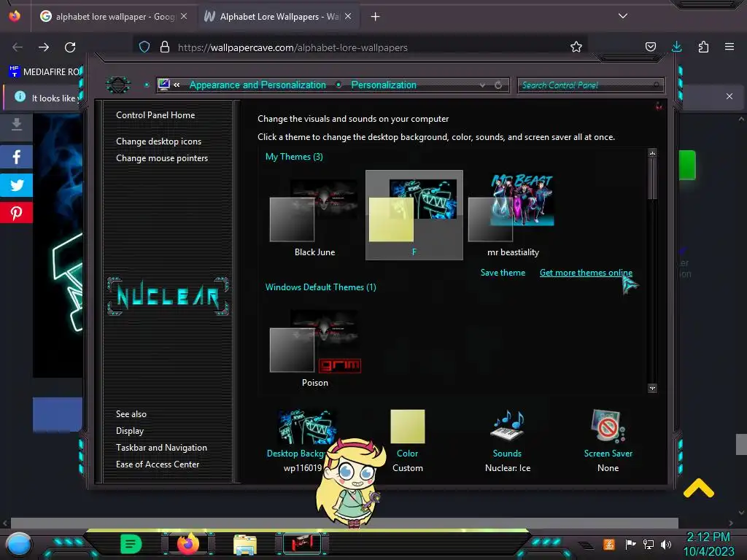
Task: Open Firefox downloads panel
Action: coord(676,47)
